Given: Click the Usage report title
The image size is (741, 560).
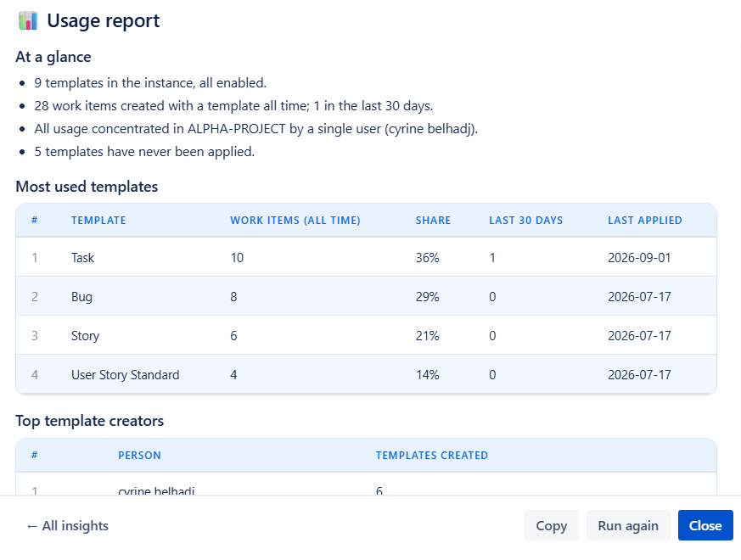Looking at the screenshot, I should click(x=104, y=21).
